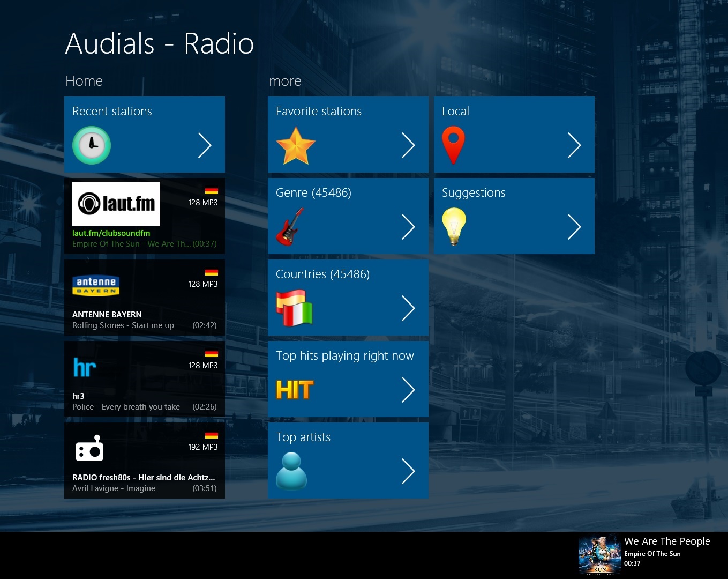Click the person icon under Top artists
Viewport: 728px width, 579px height.
click(x=291, y=471)
